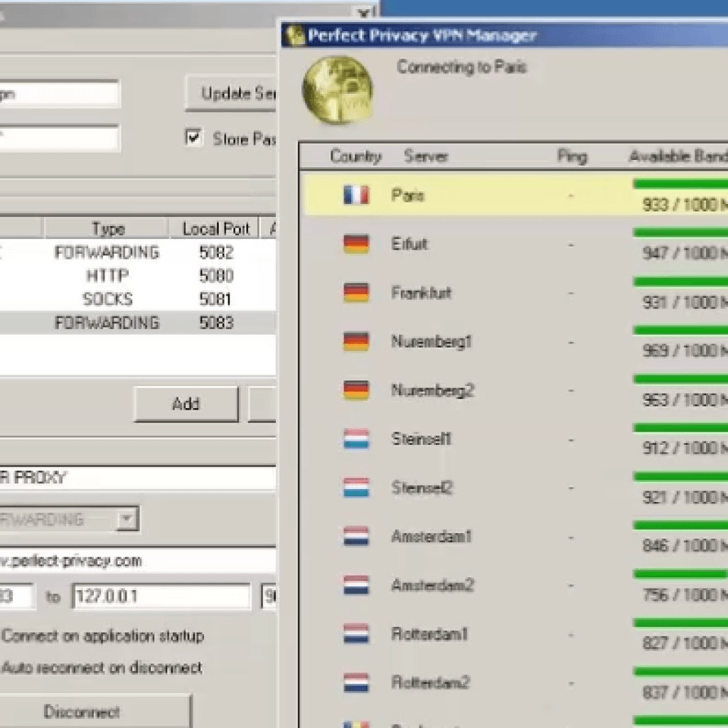Select the FORWARDING row with port 5082
The width and height of the screenshot is (728, 728).
tap(137, 252)
